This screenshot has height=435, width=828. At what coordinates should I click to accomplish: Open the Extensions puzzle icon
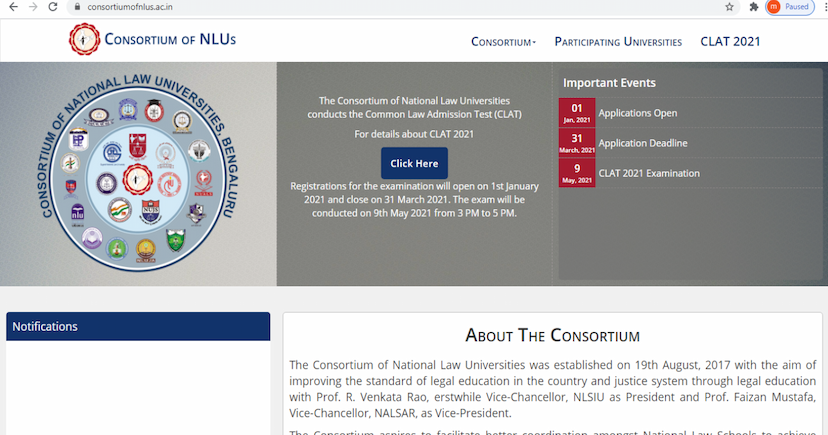tap(753, 7)
